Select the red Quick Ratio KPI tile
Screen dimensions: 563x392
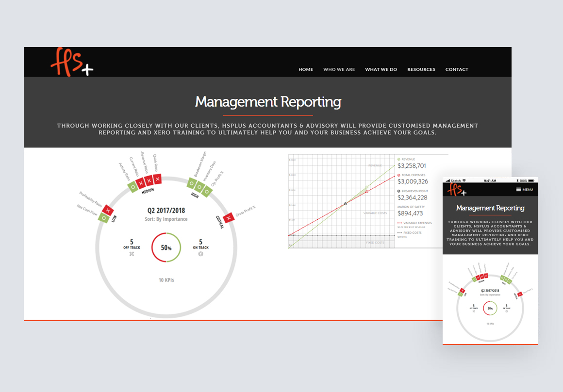tap(156, 180)
